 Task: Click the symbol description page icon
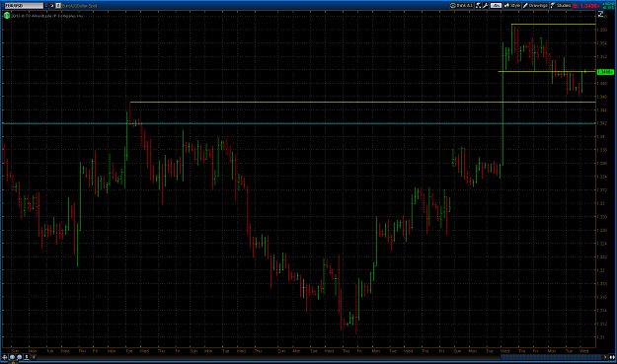click(58, 6)
